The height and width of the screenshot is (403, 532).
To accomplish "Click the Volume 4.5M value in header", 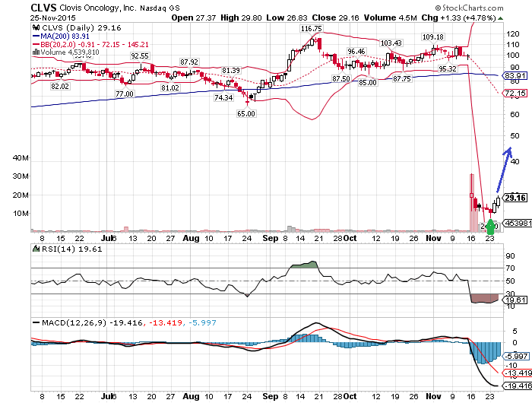I will (390, 17).
